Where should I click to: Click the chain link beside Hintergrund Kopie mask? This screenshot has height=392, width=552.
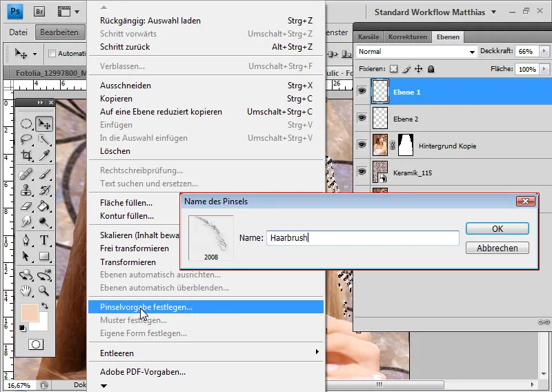point(393,145)
